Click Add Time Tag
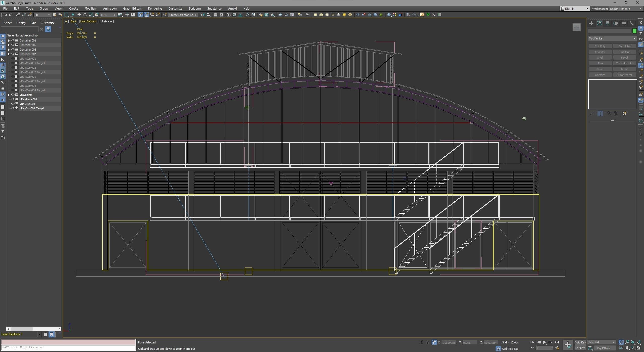The height and width of the screenshot is (352, 644). coord(510,349)
